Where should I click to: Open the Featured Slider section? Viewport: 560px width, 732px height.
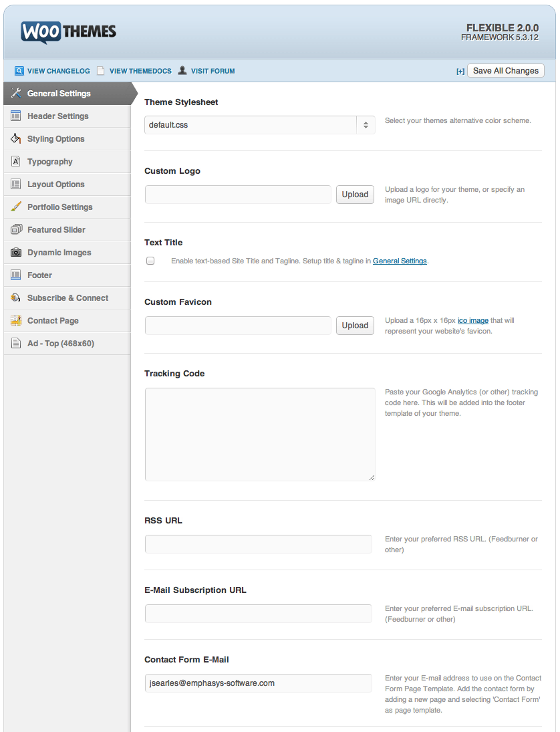pos(56,230)
